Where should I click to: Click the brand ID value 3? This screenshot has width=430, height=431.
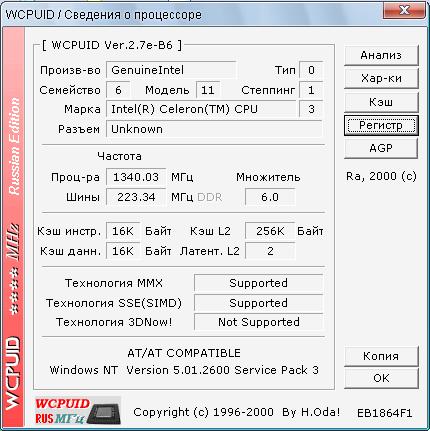311,109
